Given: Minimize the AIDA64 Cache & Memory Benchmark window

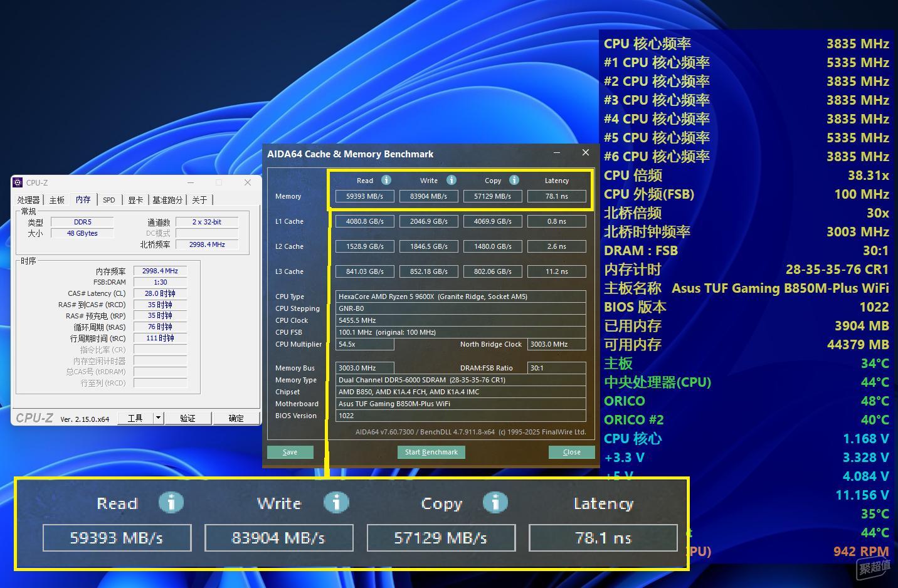Looking at the screenshot, I should pos(557,153).
